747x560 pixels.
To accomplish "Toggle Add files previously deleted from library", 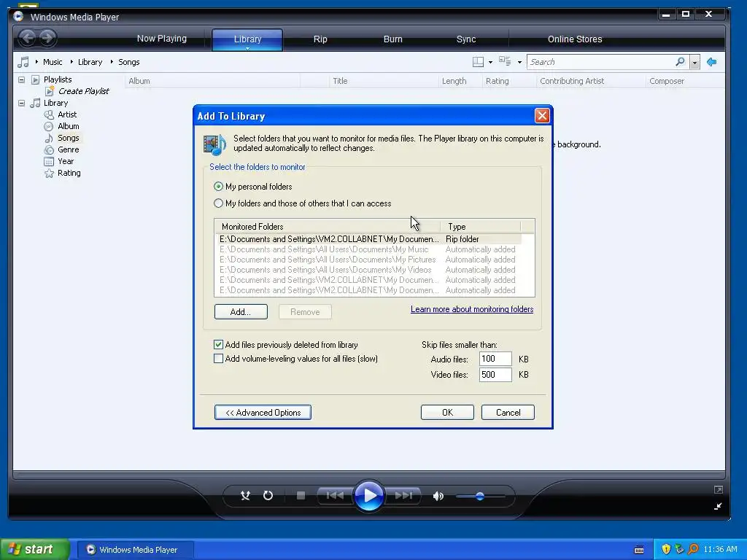I will (218, 344).
